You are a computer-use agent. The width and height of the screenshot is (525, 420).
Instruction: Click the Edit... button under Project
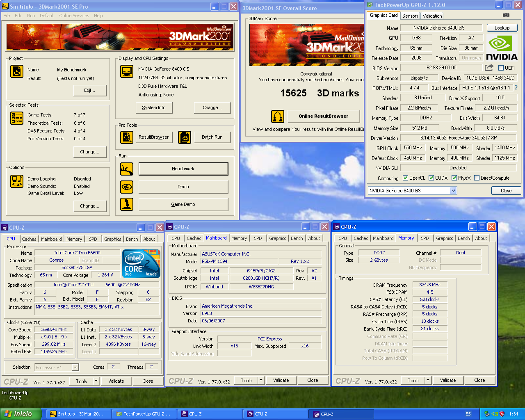(90, 91)
